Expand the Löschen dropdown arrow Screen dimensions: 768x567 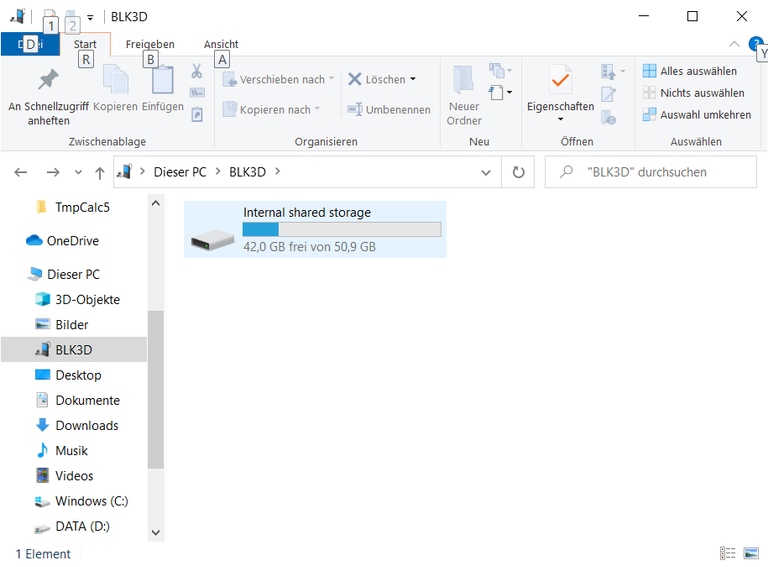click(x=413, y=80)
